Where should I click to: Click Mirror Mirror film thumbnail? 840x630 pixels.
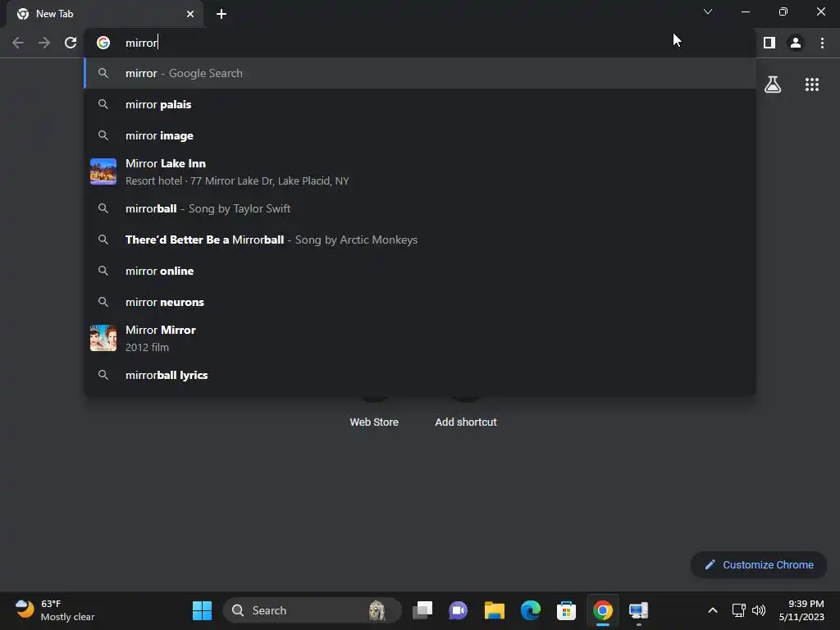click(103, 338)
